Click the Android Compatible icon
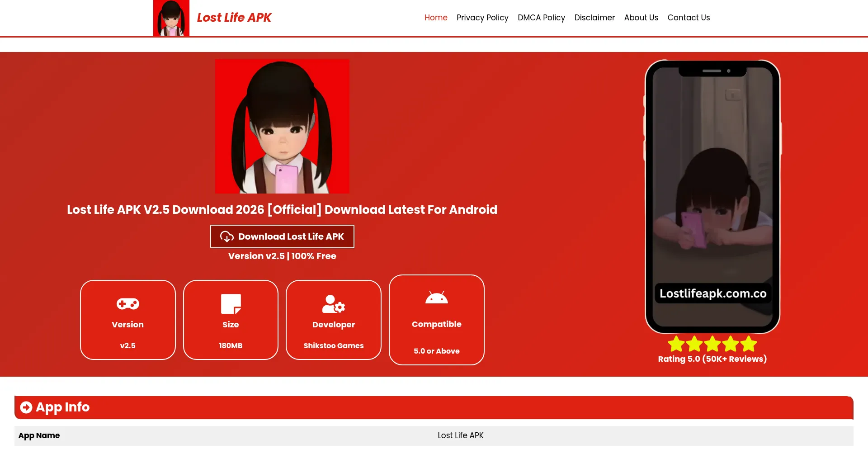 (x=437, y=298)
